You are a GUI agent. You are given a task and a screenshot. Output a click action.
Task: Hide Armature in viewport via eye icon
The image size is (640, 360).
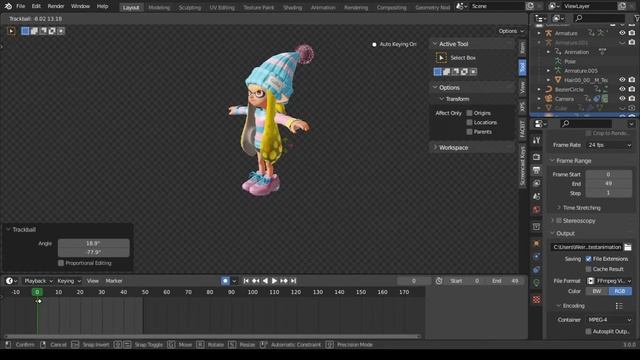click(x=622, y=33)
